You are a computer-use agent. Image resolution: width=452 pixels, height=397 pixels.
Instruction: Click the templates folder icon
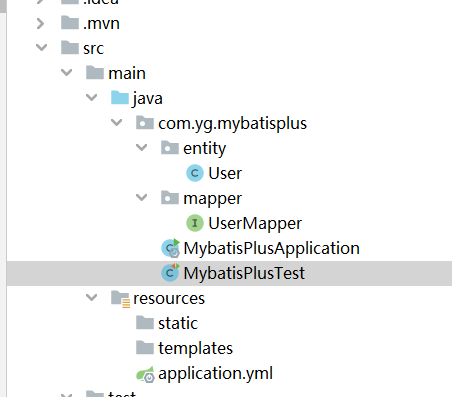pyautogui.click(x=145, y=348)
